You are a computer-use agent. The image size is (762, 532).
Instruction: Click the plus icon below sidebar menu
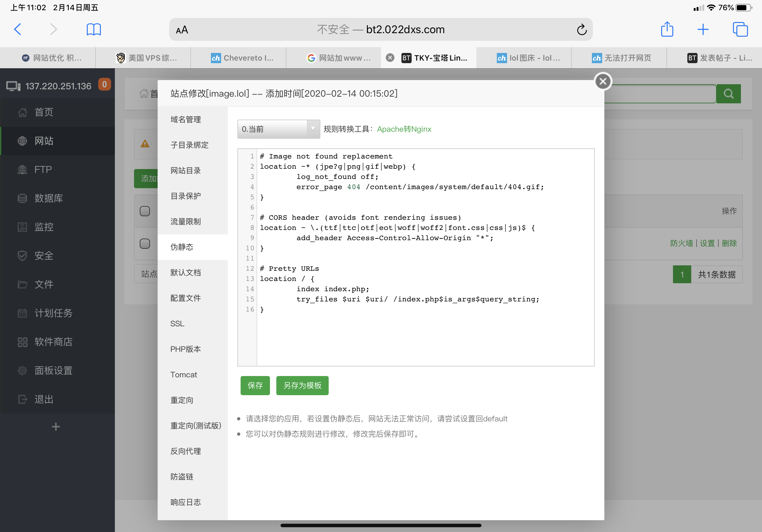click(x=56, y=426)
